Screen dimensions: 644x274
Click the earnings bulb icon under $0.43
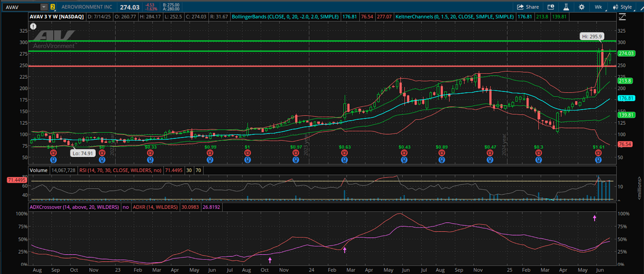click(x=404, y=160)
